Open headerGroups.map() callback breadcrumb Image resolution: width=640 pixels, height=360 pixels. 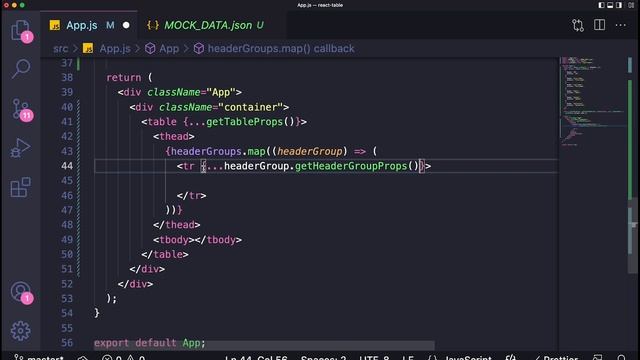click(x=281, y=49)
